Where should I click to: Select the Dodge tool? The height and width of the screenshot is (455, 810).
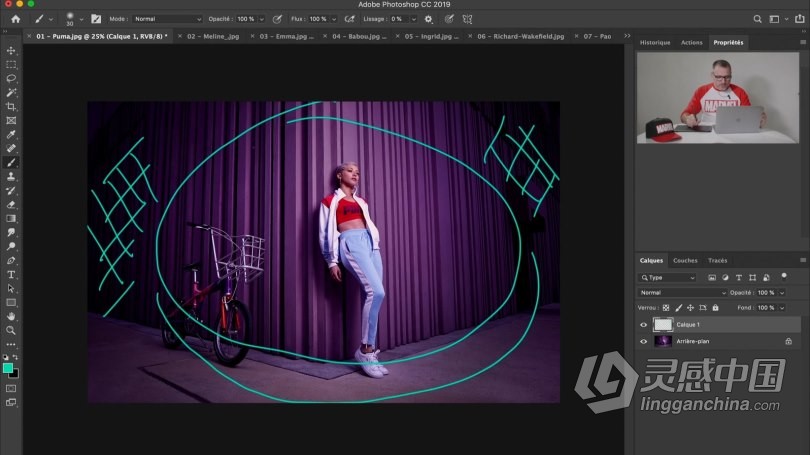11,246
